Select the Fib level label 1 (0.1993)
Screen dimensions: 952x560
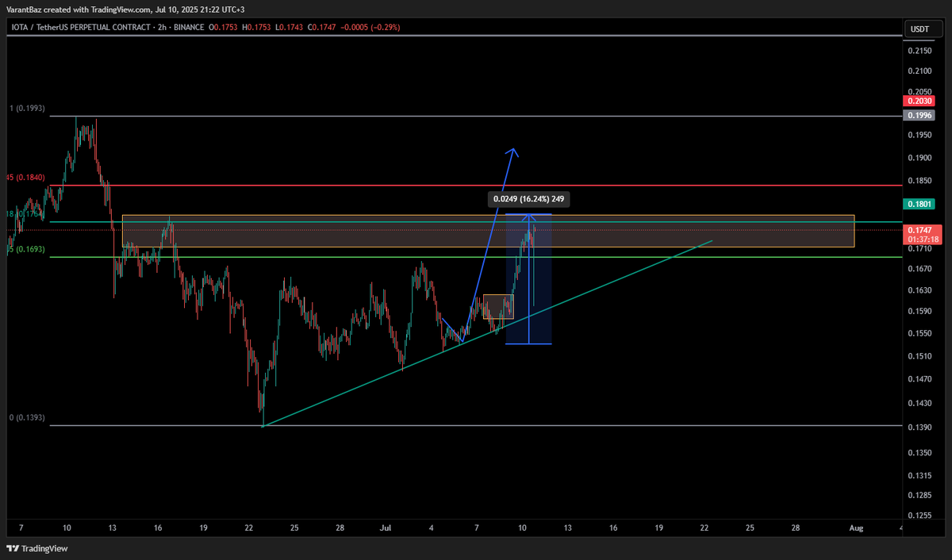point(27,108)
